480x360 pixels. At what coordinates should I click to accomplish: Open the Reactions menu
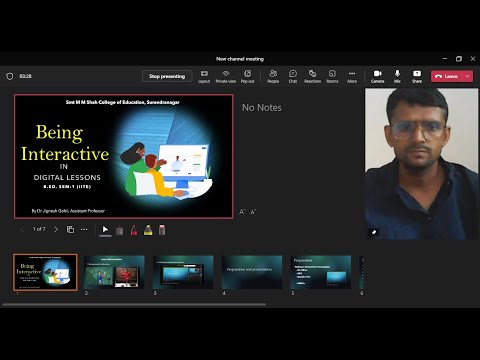[x=312, y=76]
